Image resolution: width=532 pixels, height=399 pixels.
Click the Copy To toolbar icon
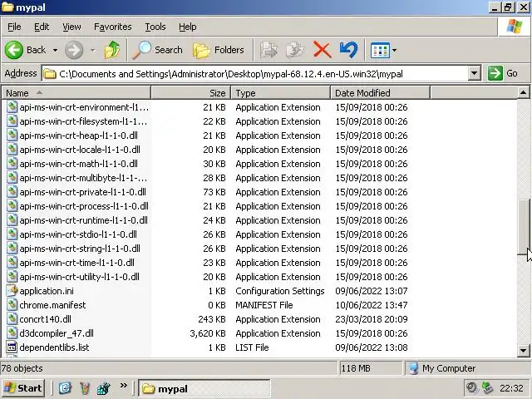pos(295,50)
